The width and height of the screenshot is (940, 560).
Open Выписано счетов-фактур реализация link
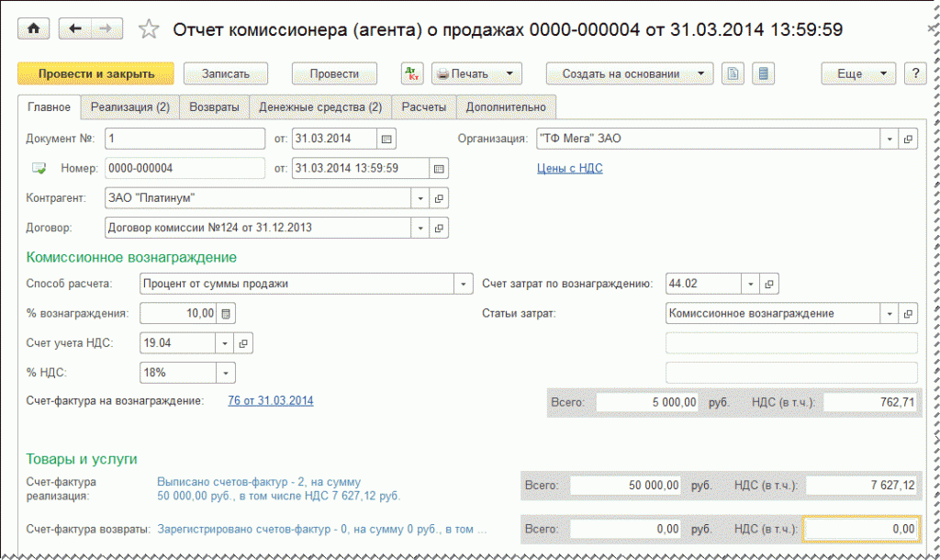[279, 488]
